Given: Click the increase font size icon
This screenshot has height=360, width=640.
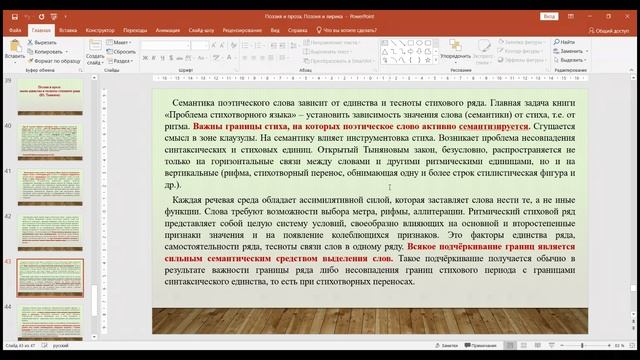Looking at the screenshot, I should point(214,45).
